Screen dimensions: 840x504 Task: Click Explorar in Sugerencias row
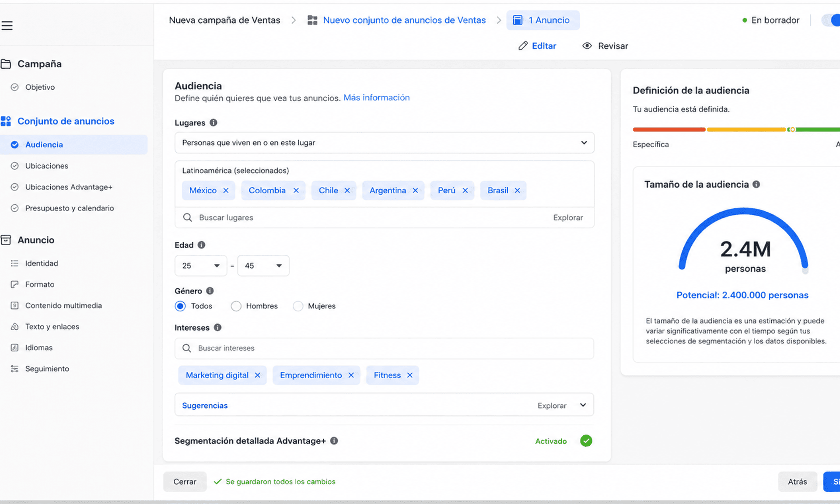(552, 406)
